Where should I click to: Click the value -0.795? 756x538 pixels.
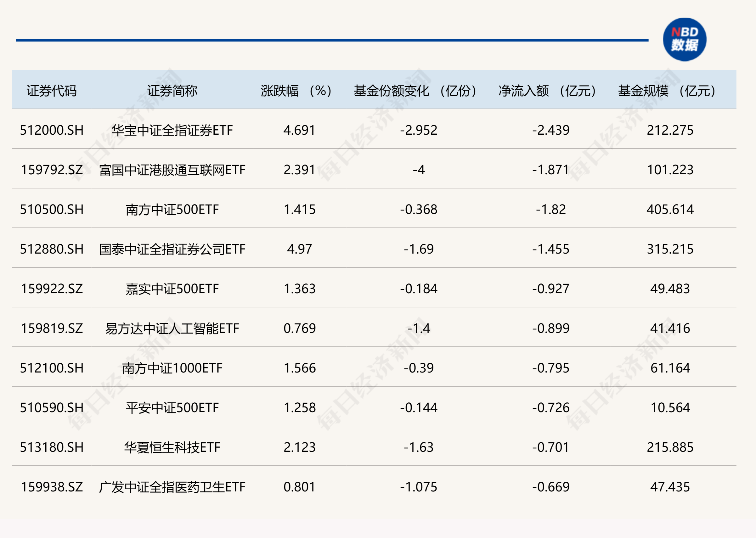(551, 368)
